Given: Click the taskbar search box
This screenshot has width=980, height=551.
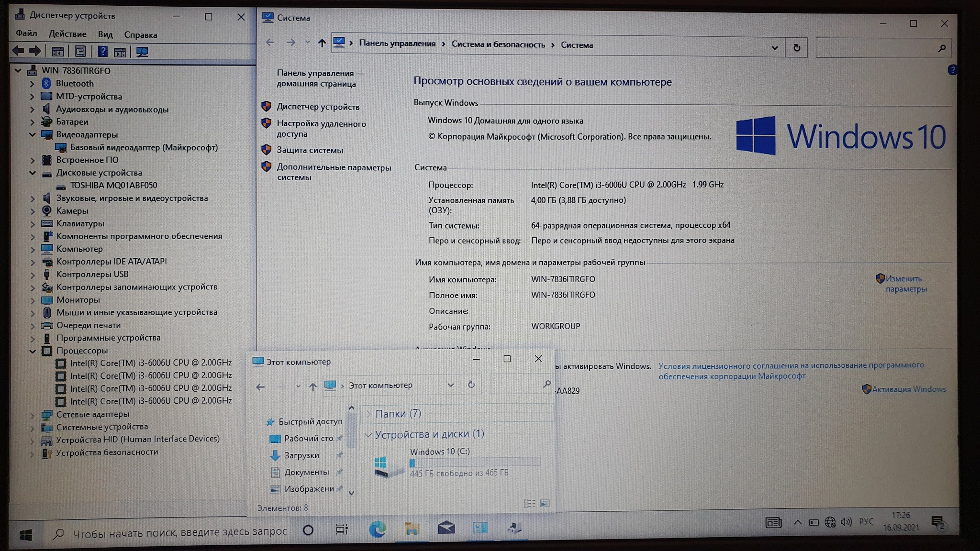Looking at the screenshot, I should [x=172, y=532].
